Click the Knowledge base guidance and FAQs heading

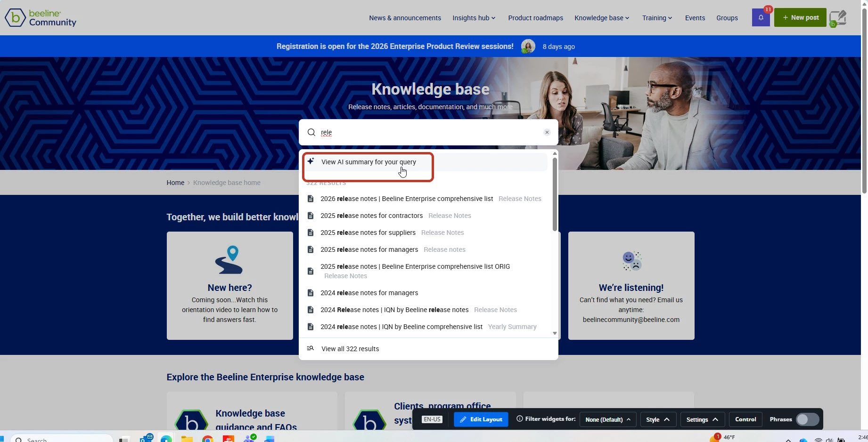point(256,420)
